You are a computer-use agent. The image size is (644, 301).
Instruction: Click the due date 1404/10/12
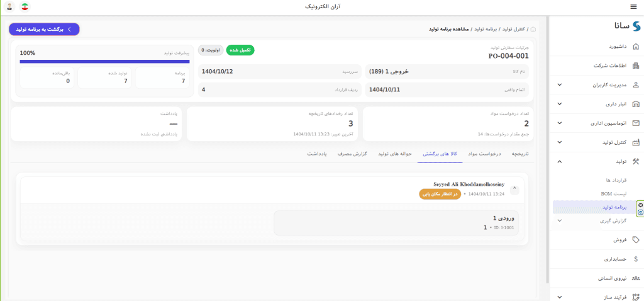(x=217, y=71)
